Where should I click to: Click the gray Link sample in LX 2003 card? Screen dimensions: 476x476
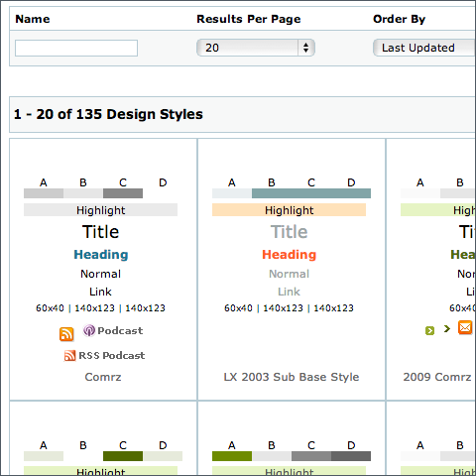(289, 292)
